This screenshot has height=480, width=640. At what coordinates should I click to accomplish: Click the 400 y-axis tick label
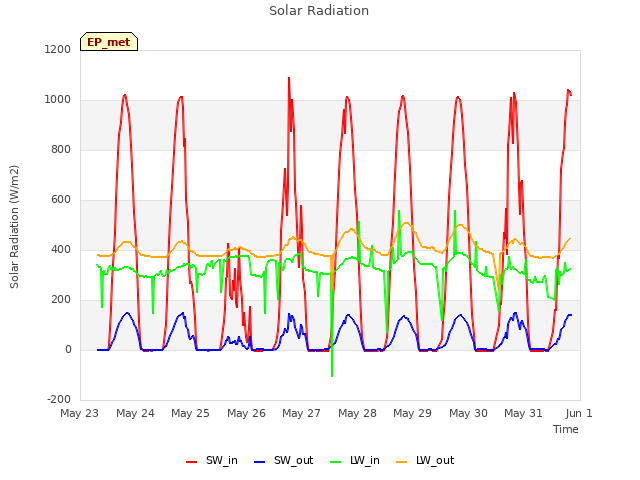click(61, 249)
